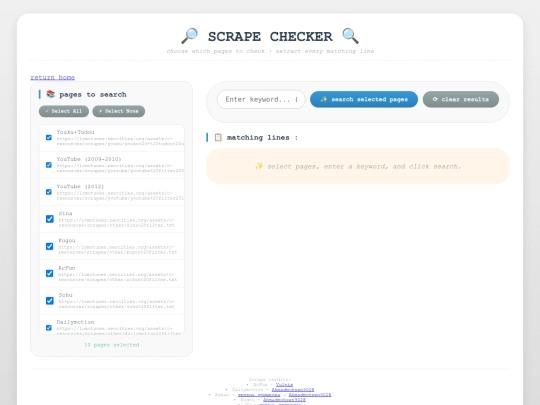Click the 'AcFun' page label in list
The height and width of the screenshot is (405, 540).
click(x=66, y=268)
